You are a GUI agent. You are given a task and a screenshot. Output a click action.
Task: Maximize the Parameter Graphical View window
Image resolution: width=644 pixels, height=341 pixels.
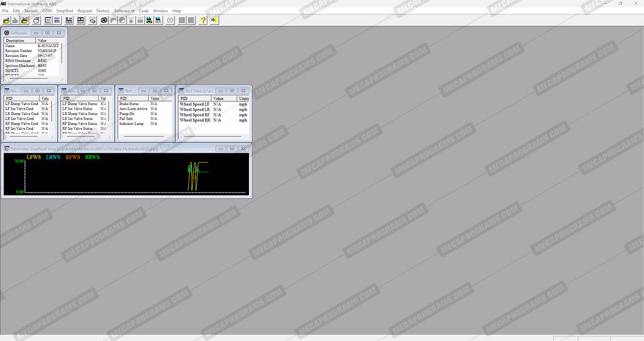tap(231, 149)
